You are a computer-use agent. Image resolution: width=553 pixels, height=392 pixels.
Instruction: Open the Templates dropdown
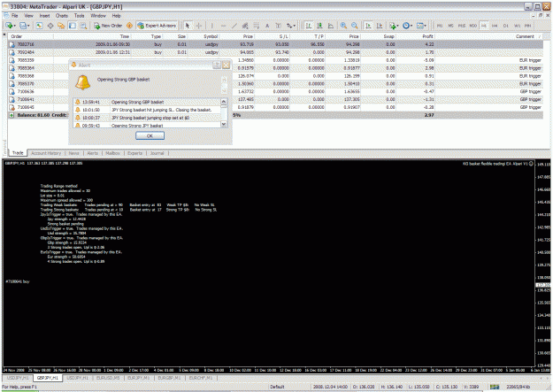(421, 26)
